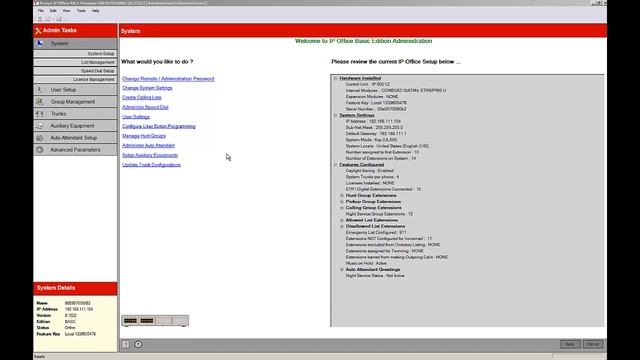Open the Advanced Parameters section
Screen dimensions: 640x360
(75, 150)
